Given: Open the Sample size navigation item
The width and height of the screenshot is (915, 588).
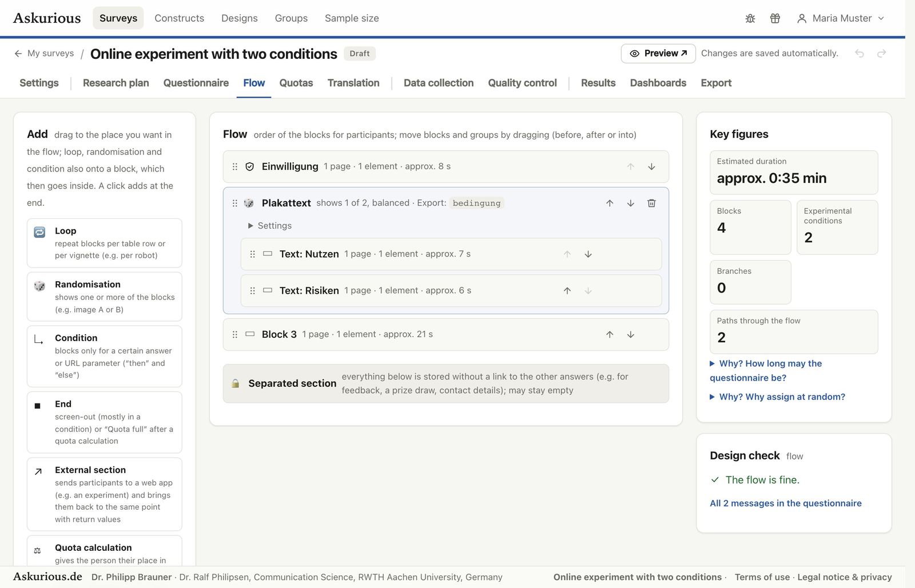Looking at the screenshot, I should (x=352, y=18).
